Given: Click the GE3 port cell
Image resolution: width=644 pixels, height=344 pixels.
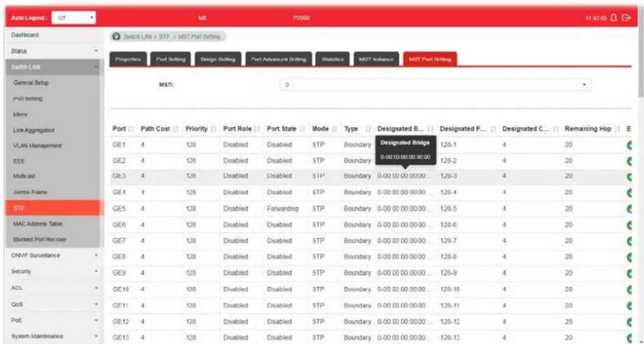Looking at the screenshot, I should click(x=118, y=177).
